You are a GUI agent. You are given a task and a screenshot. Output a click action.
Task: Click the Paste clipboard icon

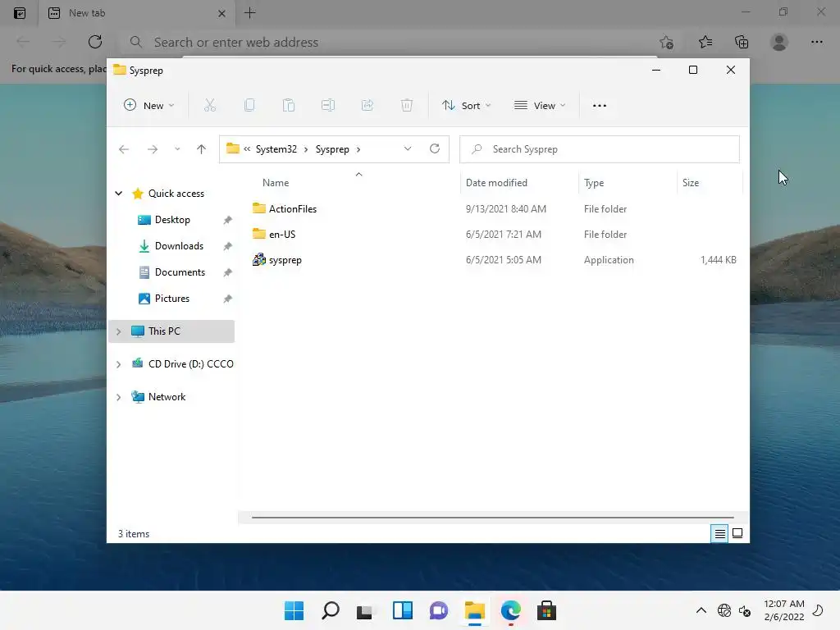point(289,106)
